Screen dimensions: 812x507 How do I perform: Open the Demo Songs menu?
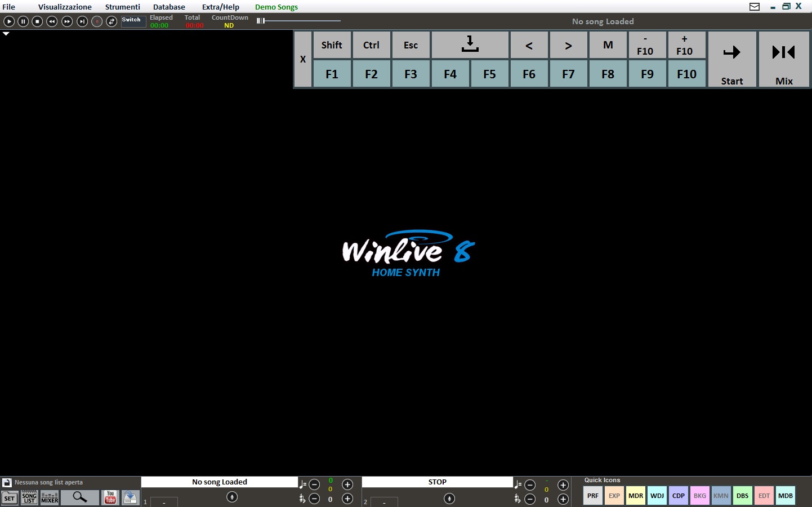coord(276,7)
